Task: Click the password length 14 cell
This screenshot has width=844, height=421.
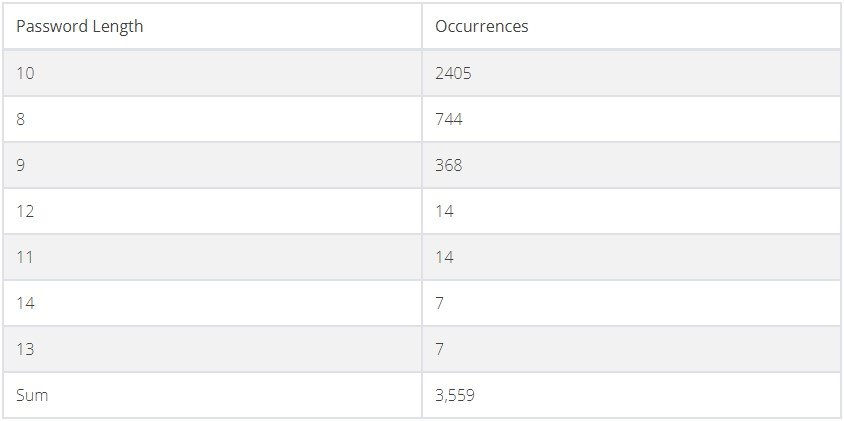Action: point(212,303)
